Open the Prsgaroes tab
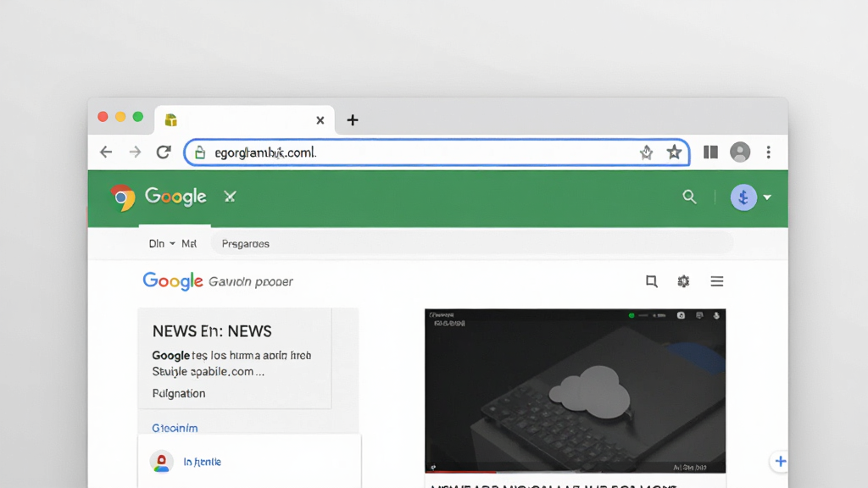The height and width of the screenshot is (488, 868). click(x=245, y=244)
